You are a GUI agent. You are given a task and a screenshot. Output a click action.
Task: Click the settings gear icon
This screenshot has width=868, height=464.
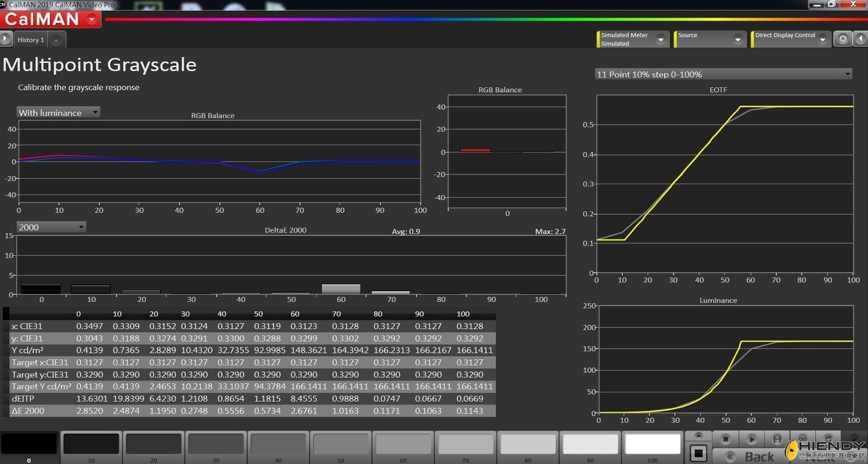coord(843,39)
